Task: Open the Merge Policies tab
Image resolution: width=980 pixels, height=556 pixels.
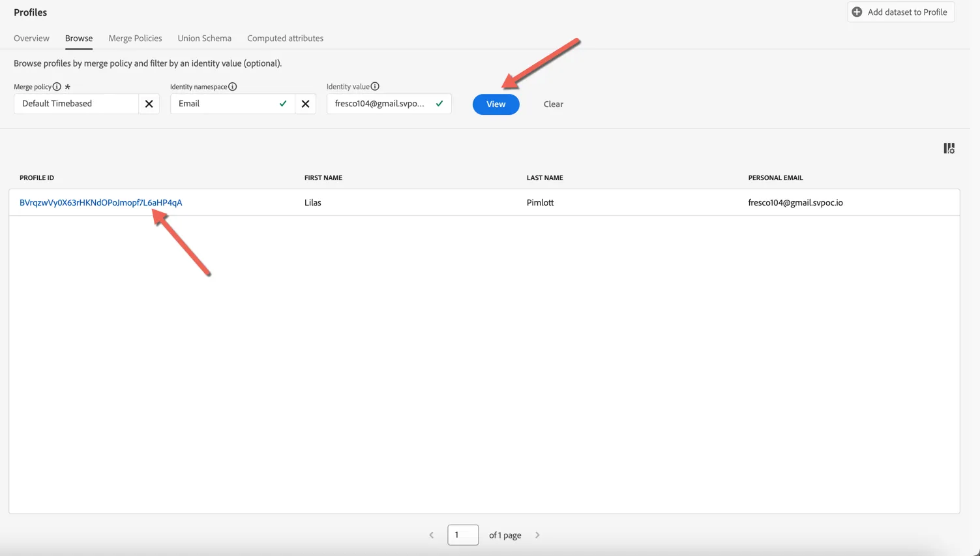Action: [x=135, y=39]
